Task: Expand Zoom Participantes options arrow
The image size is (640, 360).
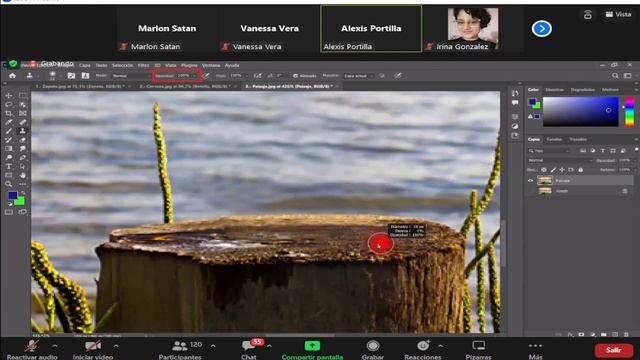Action: [x=213, y=346]
